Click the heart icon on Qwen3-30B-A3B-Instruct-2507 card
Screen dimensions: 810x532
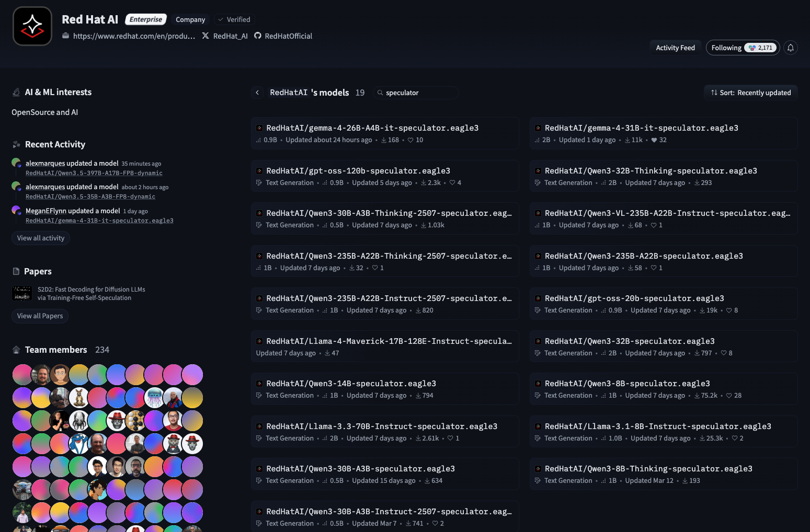point(435,524)
